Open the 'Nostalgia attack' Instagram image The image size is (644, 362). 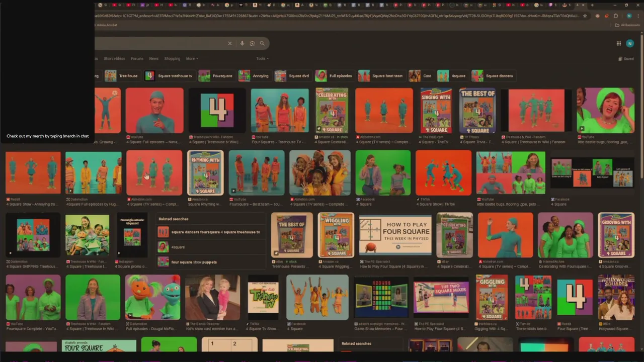(132, 235)
